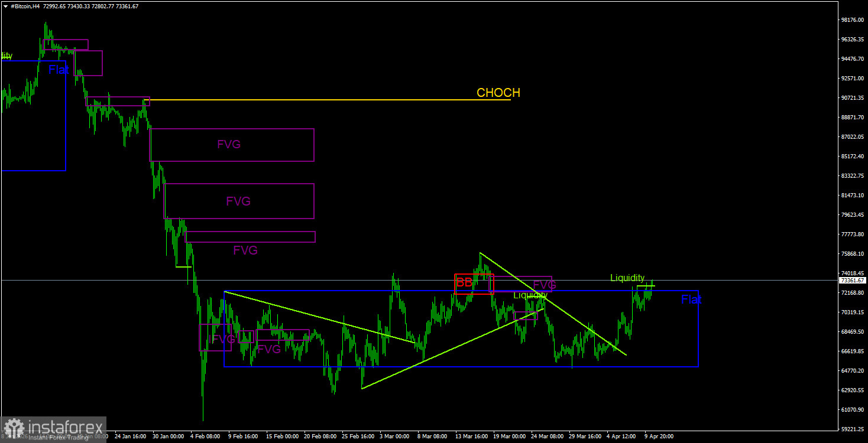Click the 90721.35 price axis label
Screen dimensions: 868x443
pyautogui.click(x=853, y=98)
